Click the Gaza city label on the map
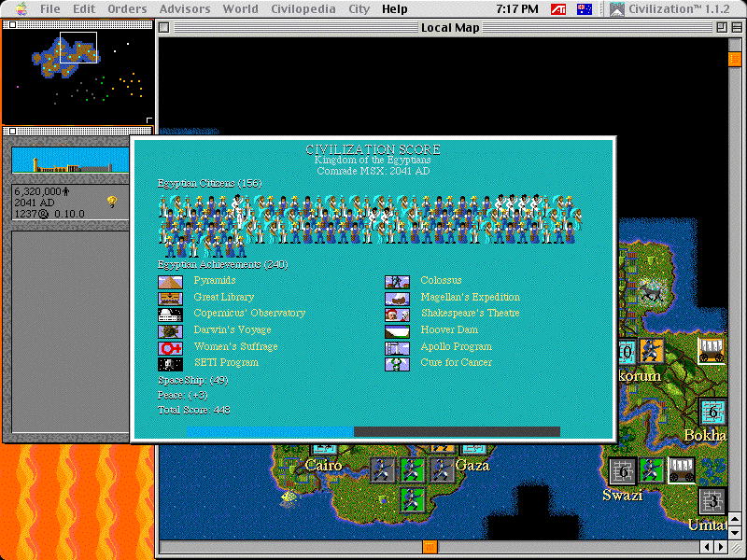This screenshot has height=560, width=747. [x=472, y=465]
